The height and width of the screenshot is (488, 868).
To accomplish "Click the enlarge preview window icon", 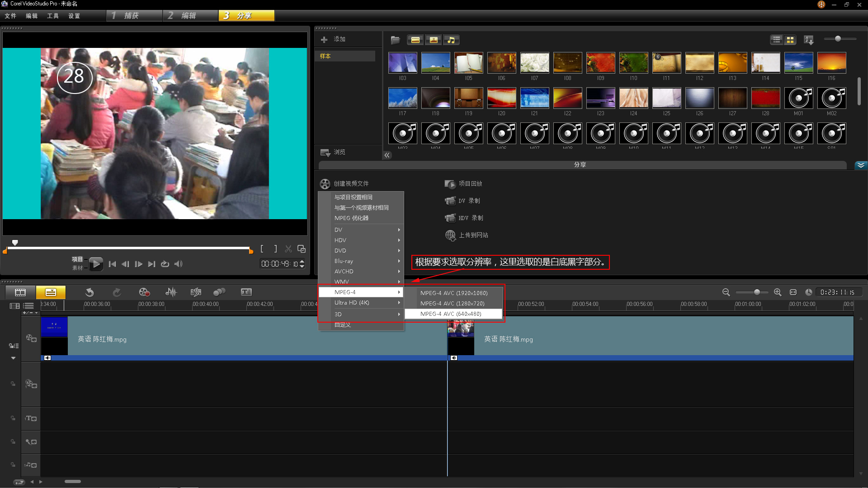I will (x=302, y=249).
